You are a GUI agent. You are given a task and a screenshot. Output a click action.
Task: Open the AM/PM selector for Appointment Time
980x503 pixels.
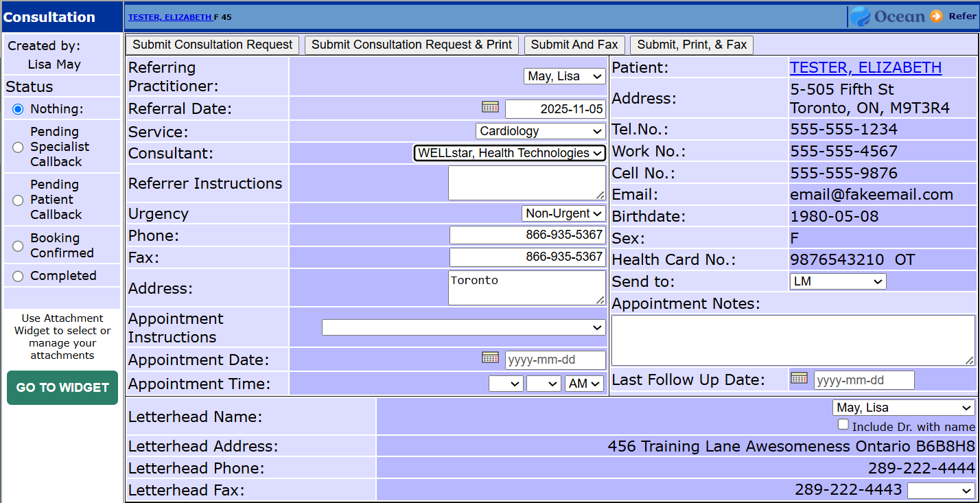(584, 384)
